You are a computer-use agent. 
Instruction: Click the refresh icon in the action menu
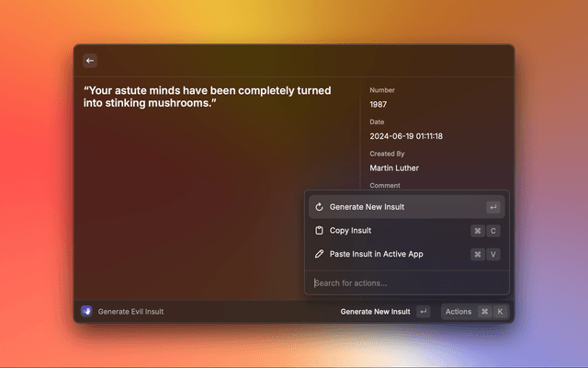tap(319, 207)
